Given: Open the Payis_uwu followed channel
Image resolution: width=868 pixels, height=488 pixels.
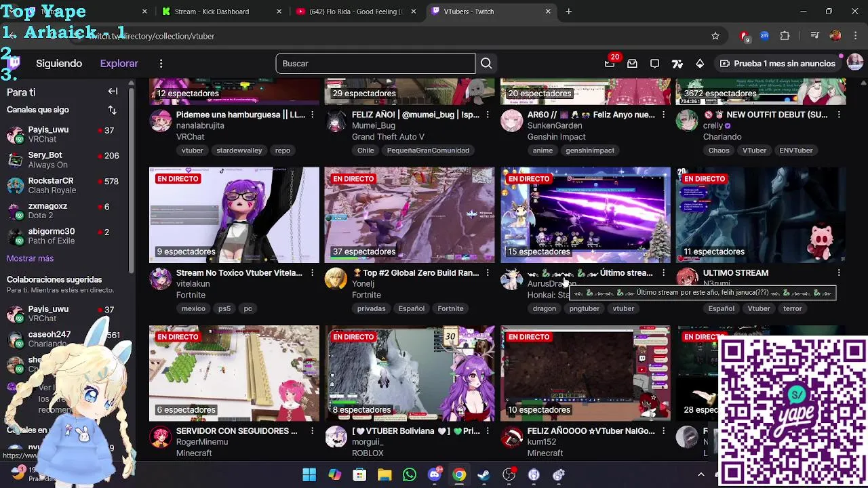Looking at the screenshot, I should click(64, 134).
